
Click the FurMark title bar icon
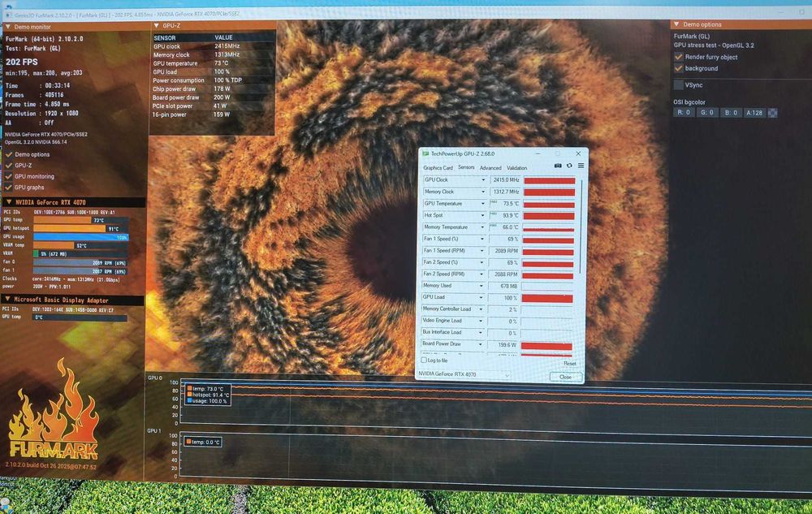pyautogui.click(x=9, y=15)
